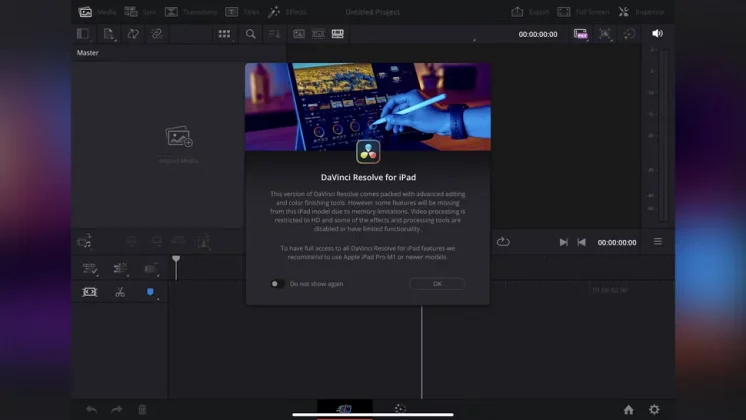Open the import media file dropdown
The width and height of the screenshot is (746, 420).
point(109,34)
